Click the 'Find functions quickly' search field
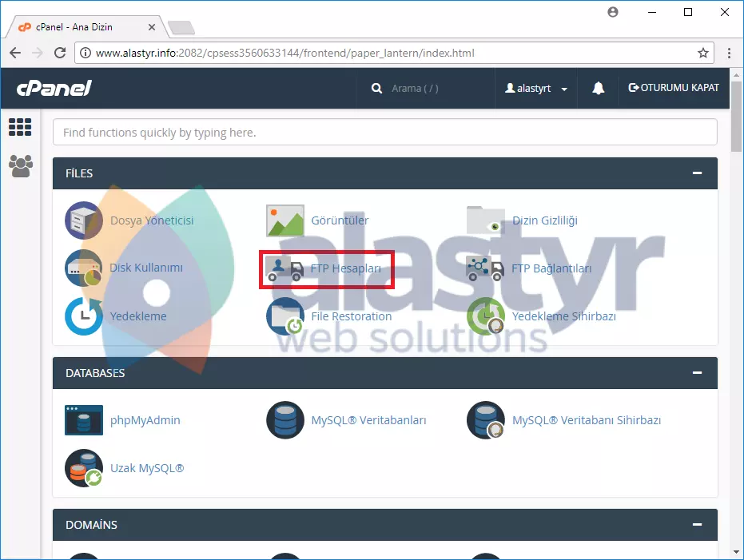744x560 pixels. pos(384,133)
